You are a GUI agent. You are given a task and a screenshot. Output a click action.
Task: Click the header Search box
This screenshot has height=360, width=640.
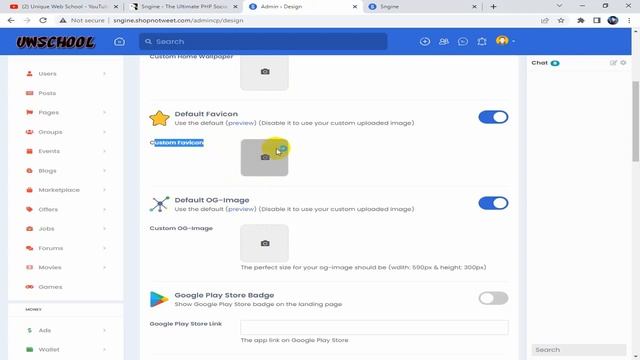pyautogui.click(x=263, y=42)
